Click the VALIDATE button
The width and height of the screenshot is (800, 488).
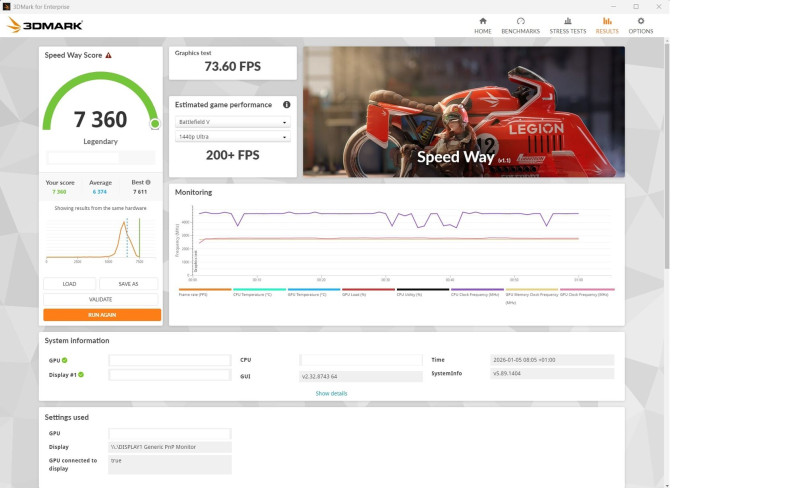pos(101,299)
